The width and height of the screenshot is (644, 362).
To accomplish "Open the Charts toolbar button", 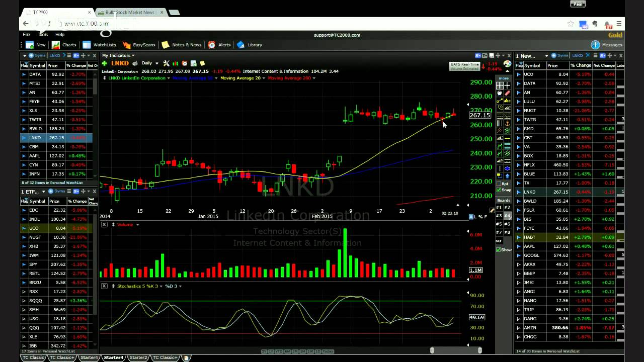I will [64, 45].
